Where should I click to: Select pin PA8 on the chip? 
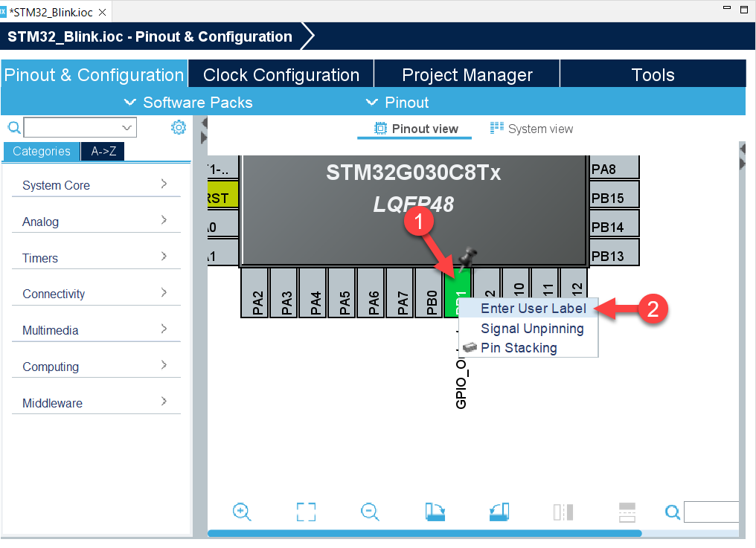click(x=615, y=168)
